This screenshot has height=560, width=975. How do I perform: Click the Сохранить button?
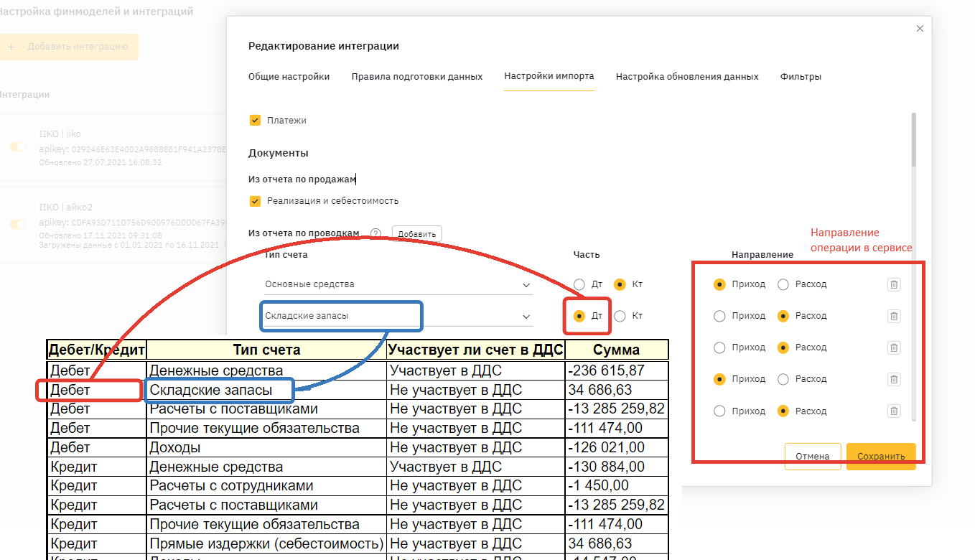pyautogui.click(x=881, y=457)
